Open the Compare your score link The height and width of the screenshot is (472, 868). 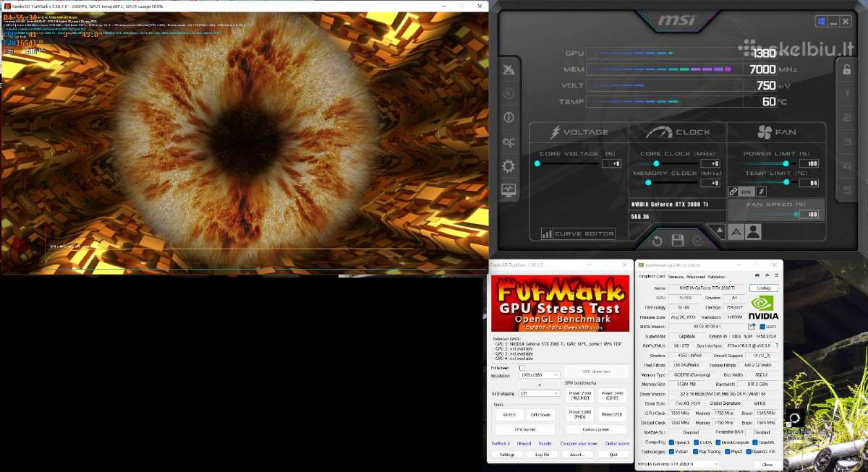(x=579, y=443)
